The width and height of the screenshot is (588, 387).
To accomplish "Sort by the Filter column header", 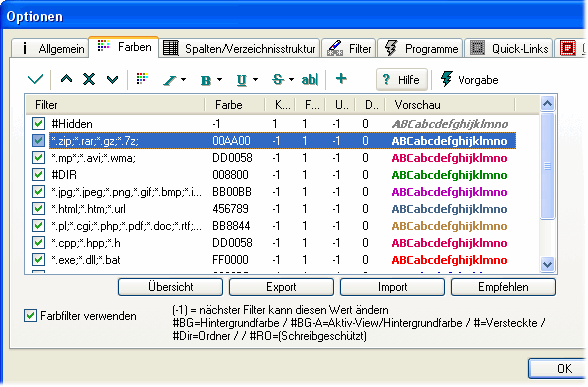I will [116, 105].
